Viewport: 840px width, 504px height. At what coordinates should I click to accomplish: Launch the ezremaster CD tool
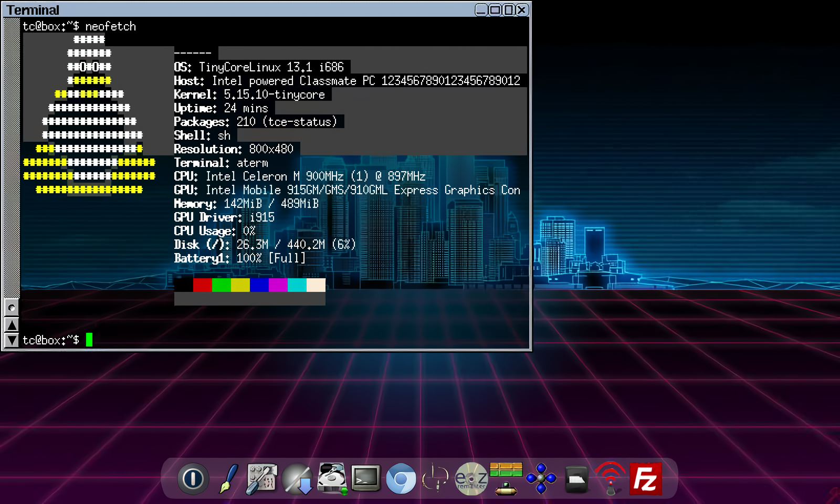(470, 478)
